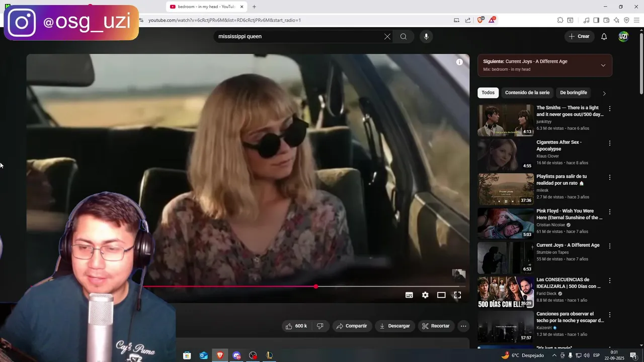644x362 pixels.
Task: Open options menu for Playlists para salir video
Action: click(x=610, y=177)
